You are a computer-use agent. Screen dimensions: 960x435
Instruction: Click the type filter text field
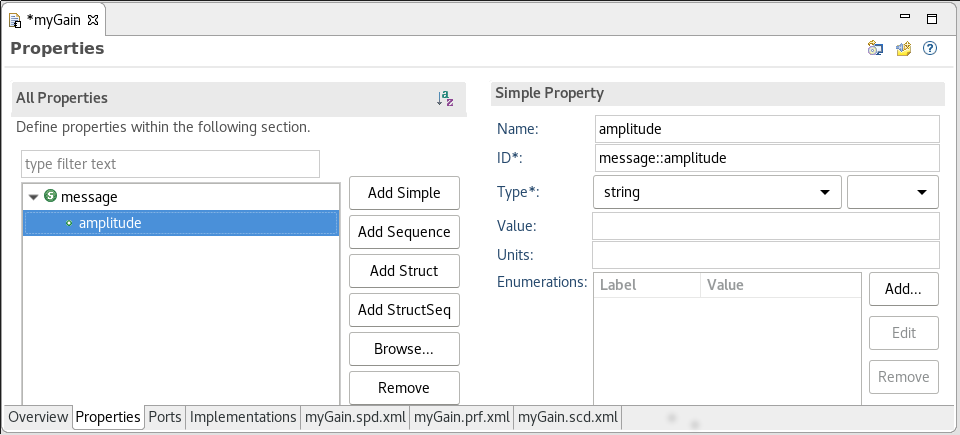coord(170,164)
